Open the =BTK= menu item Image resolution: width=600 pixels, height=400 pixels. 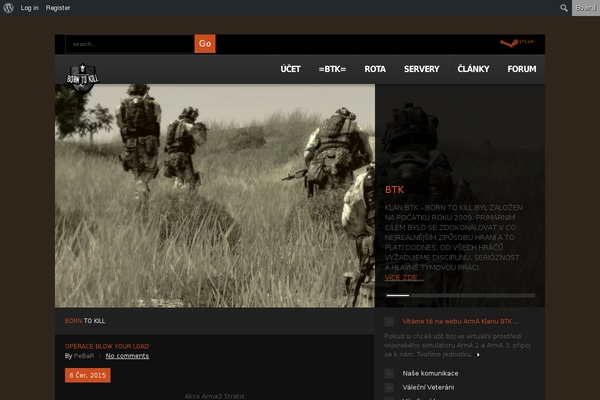pyautogui.click(x=332, y=69)
